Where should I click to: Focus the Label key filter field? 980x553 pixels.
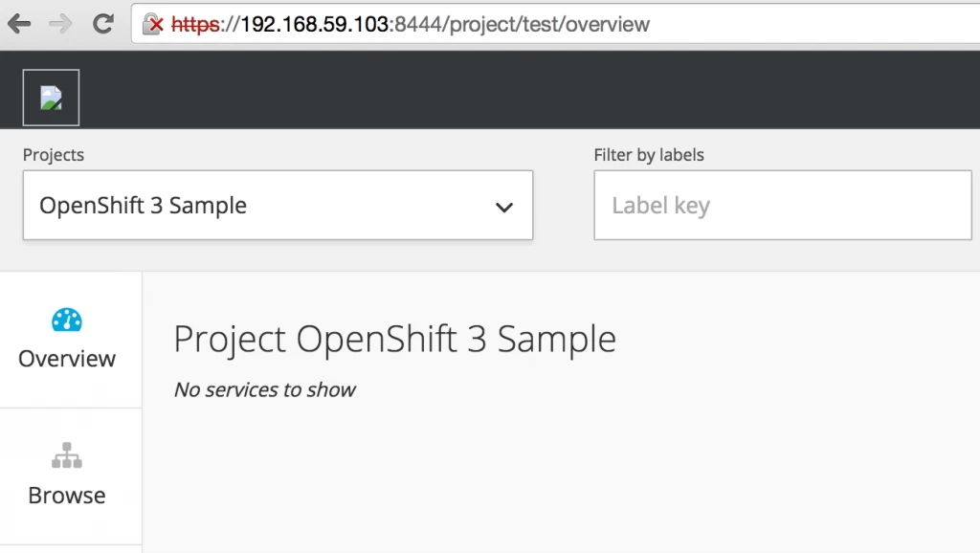(x=783, y=205)
